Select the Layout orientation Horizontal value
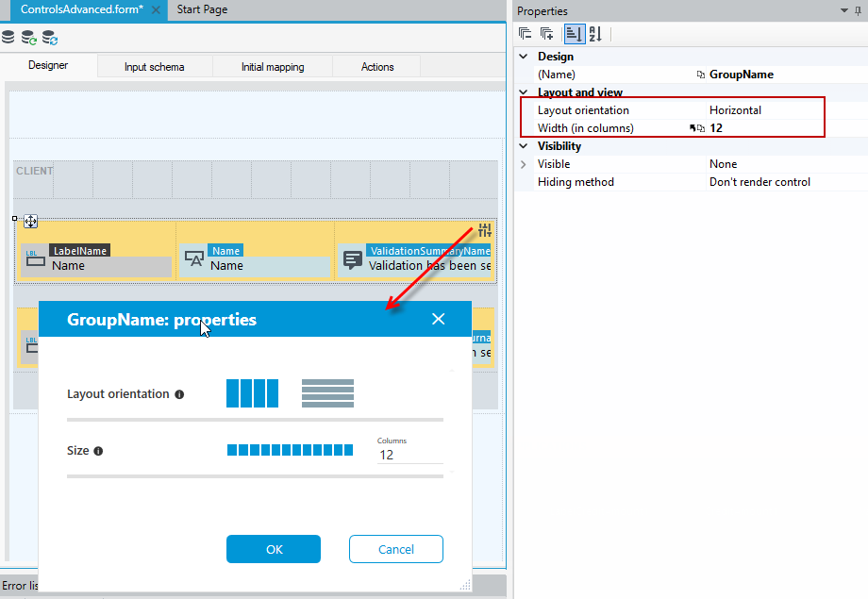This screenshot has width=868, height=599. [735, 110]
